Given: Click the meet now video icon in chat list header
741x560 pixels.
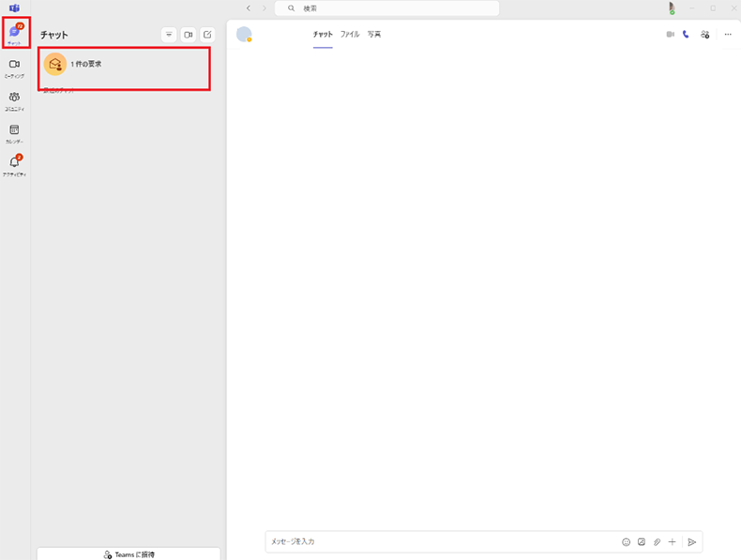Looking at the screenshot, I should coord(188,35).
